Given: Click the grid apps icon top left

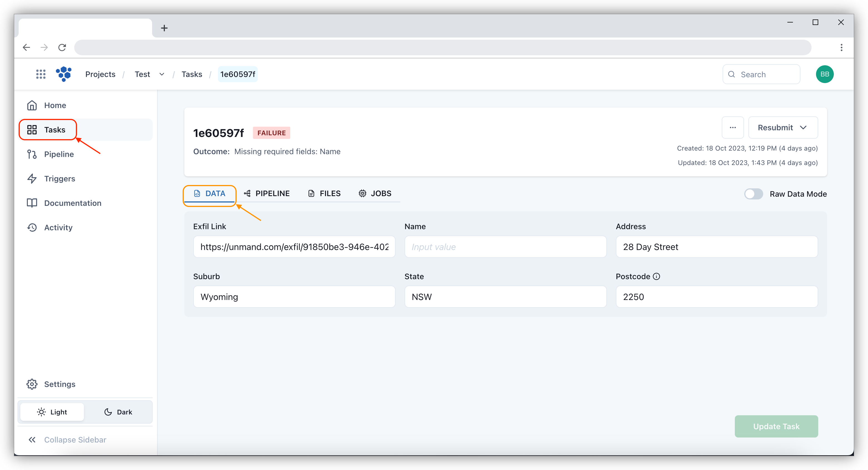Looking at the screenshot, I should pyautogui.click(x=41, y=74).
